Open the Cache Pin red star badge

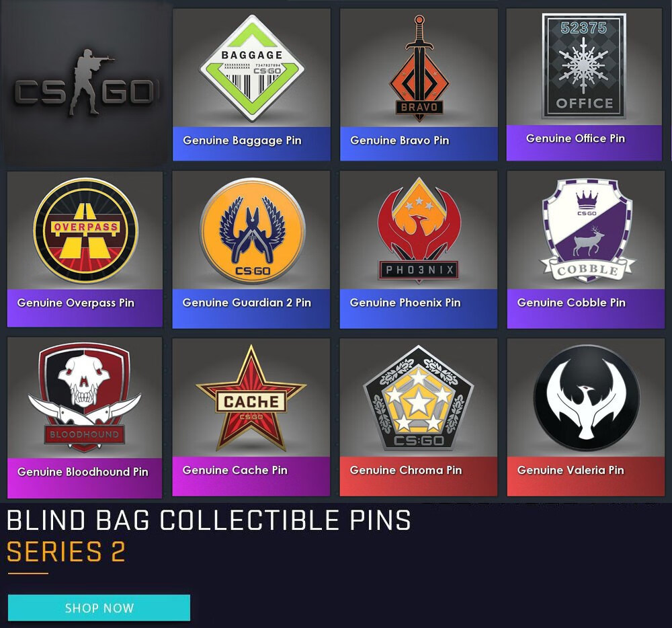coord(251,398)
